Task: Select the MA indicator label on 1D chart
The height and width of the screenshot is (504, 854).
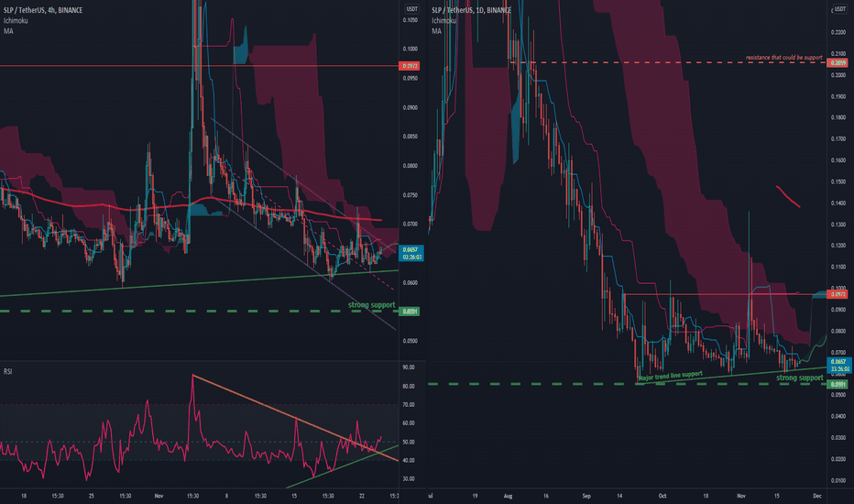Action: [437, 31]
